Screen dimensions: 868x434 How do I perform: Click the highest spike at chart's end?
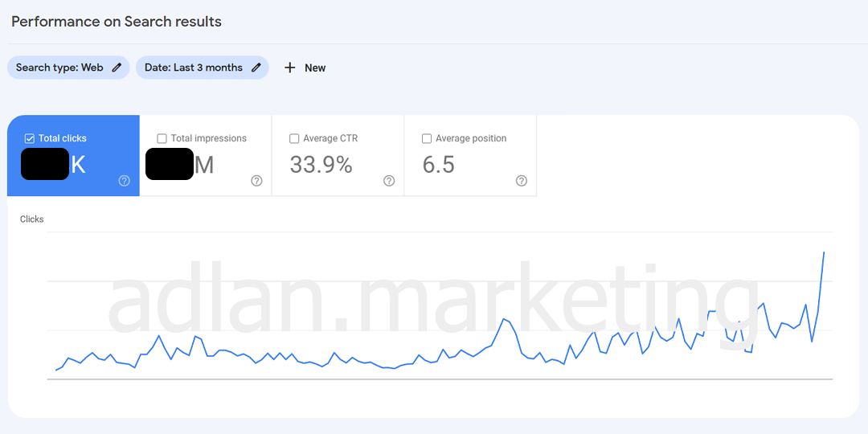tap(824, 252)
